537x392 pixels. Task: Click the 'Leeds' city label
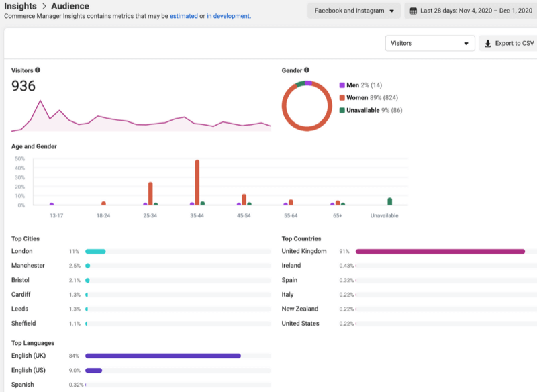click(20, 309)
